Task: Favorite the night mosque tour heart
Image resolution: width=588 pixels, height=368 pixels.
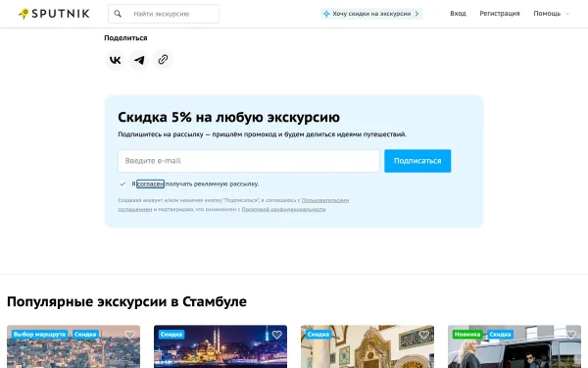Action: (276, 335)
